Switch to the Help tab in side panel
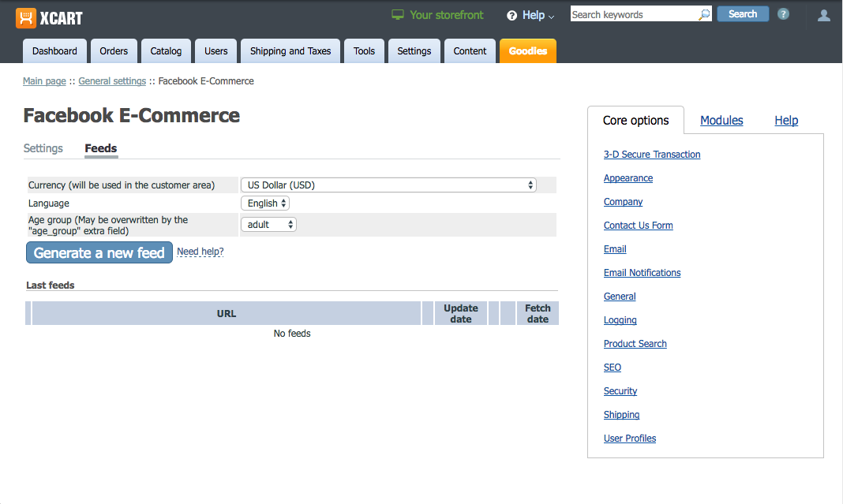Screen dimensions: 843x504 [x=786, y=121]
